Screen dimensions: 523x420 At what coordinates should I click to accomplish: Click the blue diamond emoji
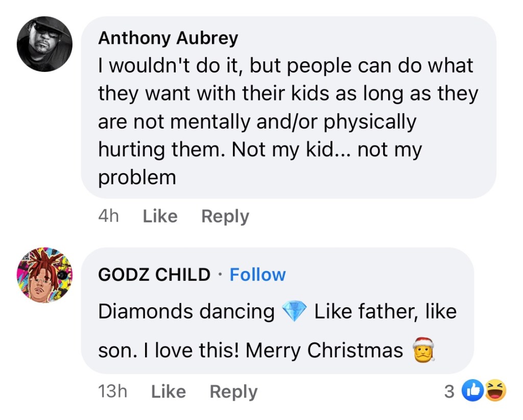point(294,311)
